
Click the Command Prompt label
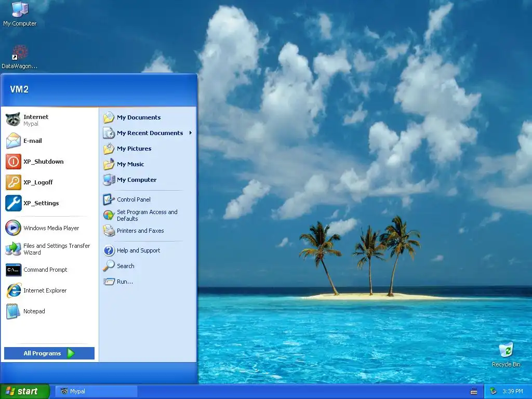pos(45,270)
